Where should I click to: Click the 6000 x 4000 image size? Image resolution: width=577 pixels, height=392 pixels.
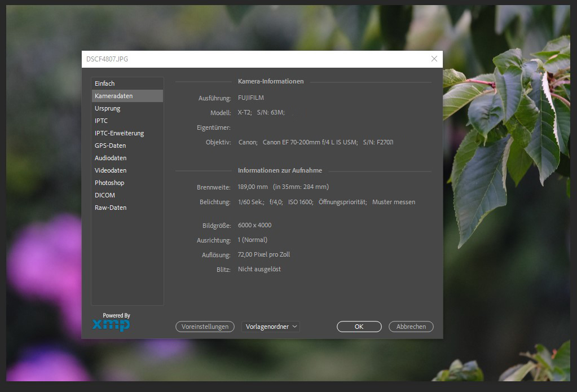pyautogui.click(x=254, y=225)
